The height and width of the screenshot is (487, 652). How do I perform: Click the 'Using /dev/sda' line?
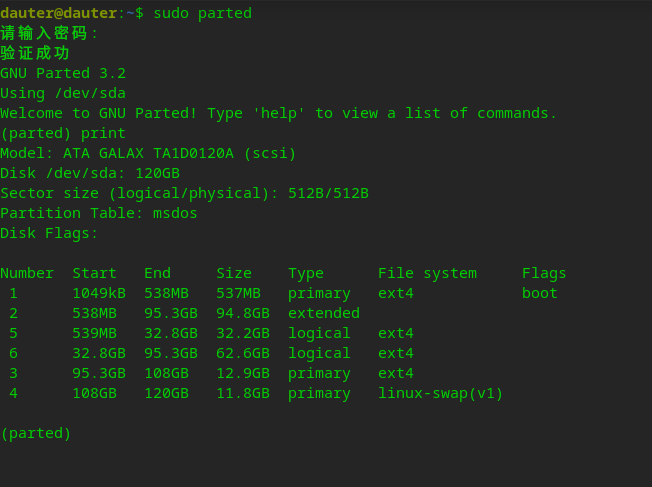[63, 93]
